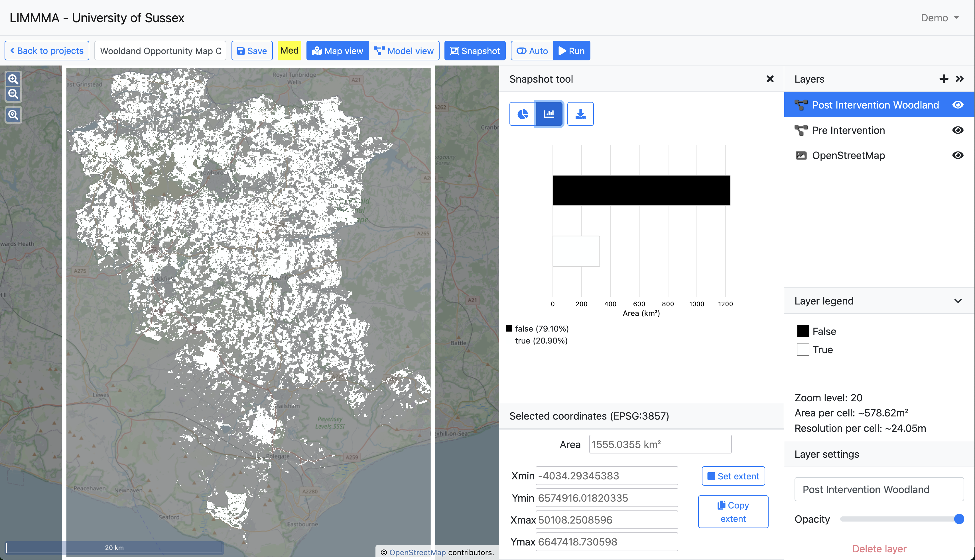This screenshot has height=560, width=975.
Task: Switch to Model view
Action: pos(404,51)
